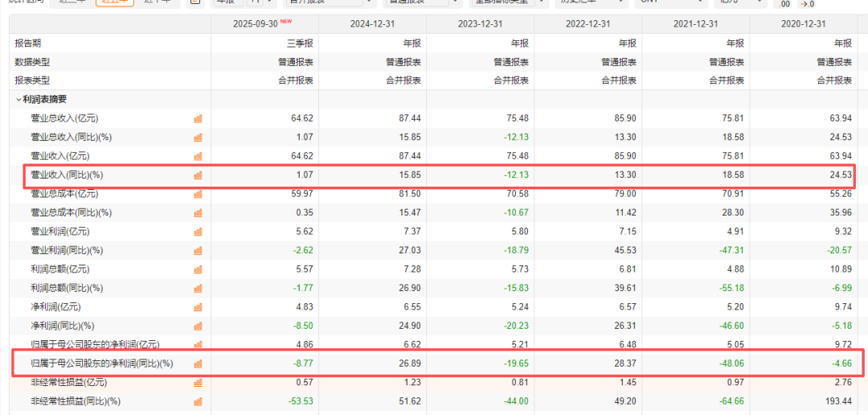The image size is (868, 415).
Task: Open chart icon for 营业总收入(同比)(%) row
Action: click(199, 138)
